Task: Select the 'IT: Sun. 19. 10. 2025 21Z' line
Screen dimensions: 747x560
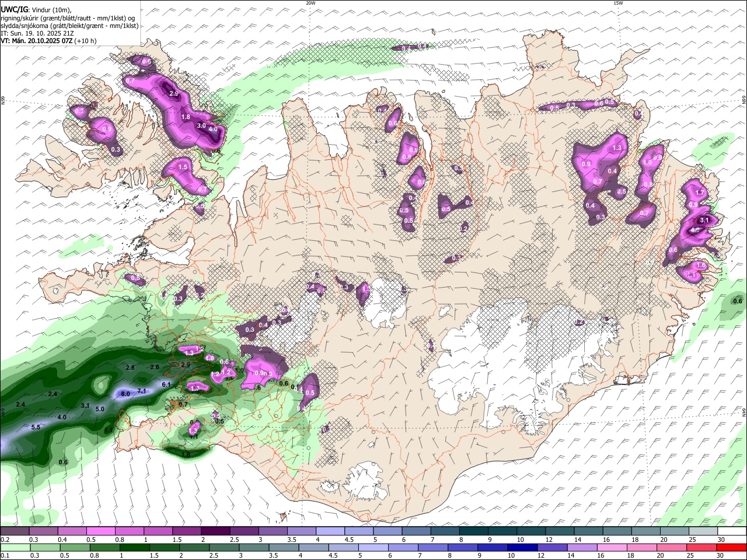Action: pyautogui.click(x=36, y=33)
